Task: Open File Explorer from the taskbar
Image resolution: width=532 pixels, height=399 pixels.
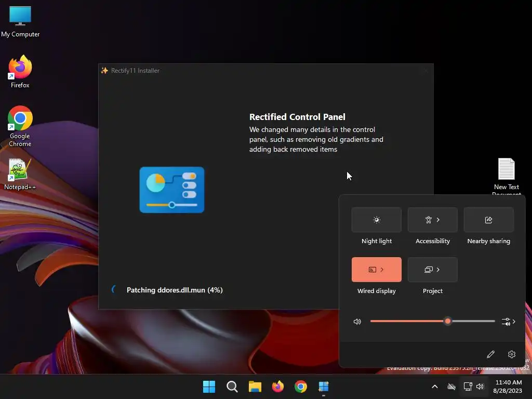Action: point(255,387)
